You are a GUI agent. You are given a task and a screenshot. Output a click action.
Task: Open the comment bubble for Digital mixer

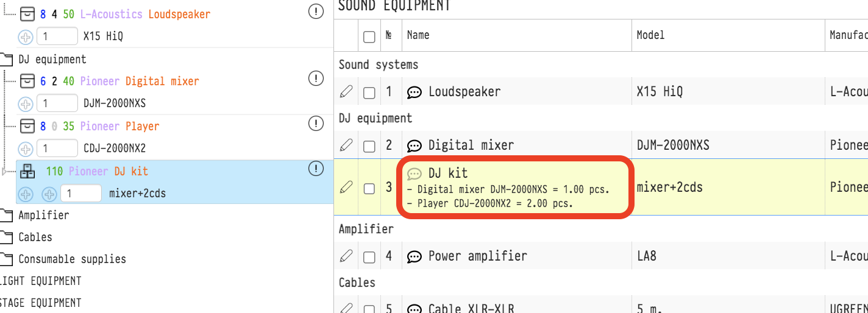tap(414, 146)
